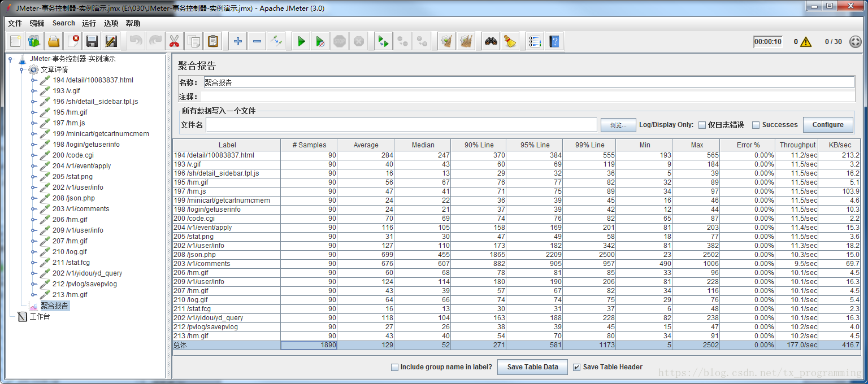Click the Configure button
This screenshot has width=868, height=384.
pyautogui.click(x=828, y=125)
